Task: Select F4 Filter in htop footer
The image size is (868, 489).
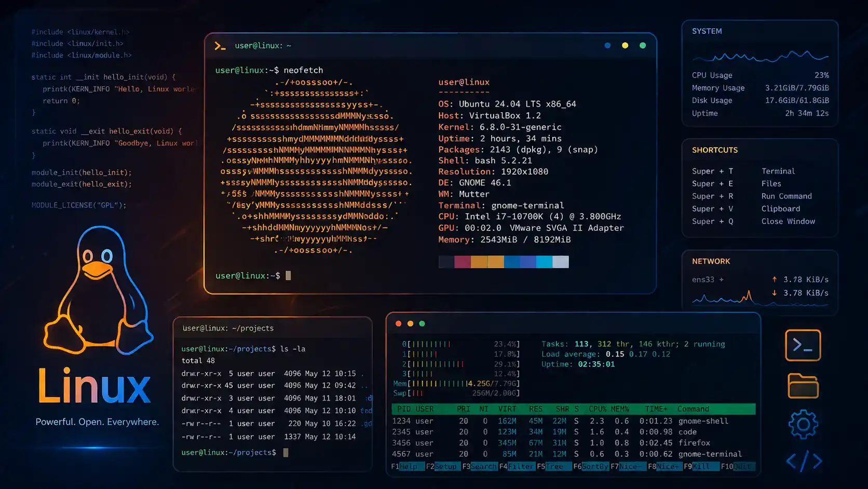Action: (x=517, y=467)
